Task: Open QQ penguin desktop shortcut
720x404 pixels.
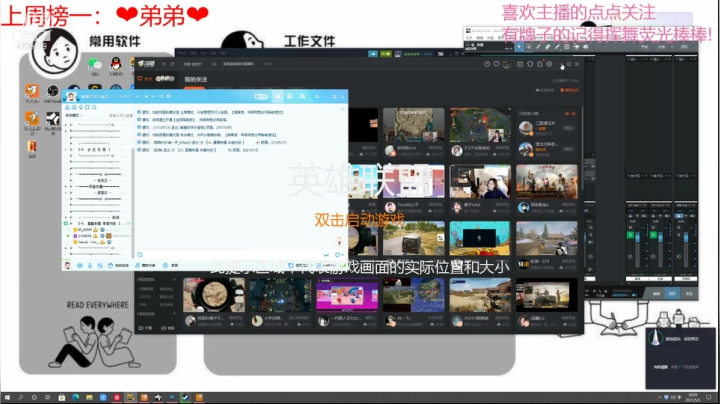Action: [x=116, y=65]
